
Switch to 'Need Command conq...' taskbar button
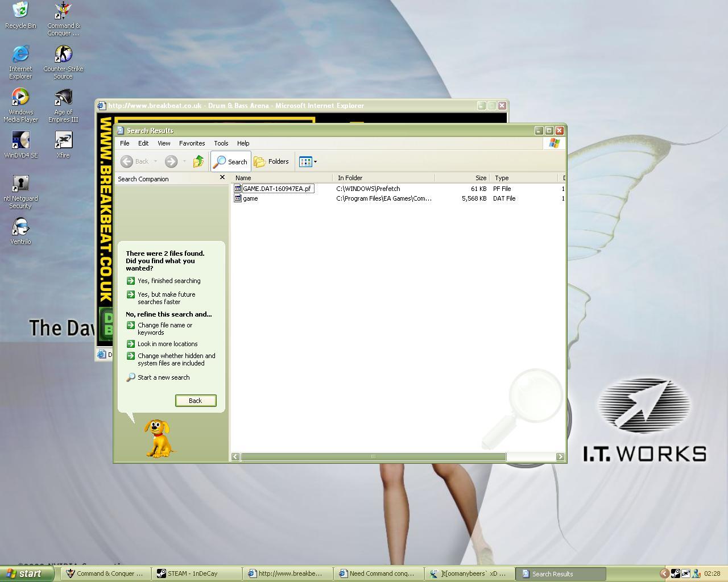[x=378, y=573]
